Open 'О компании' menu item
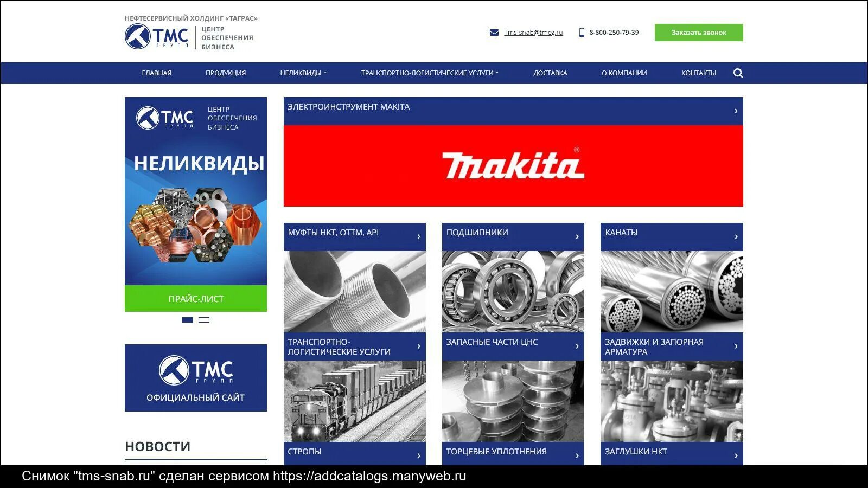 click(x=624, y=73)
